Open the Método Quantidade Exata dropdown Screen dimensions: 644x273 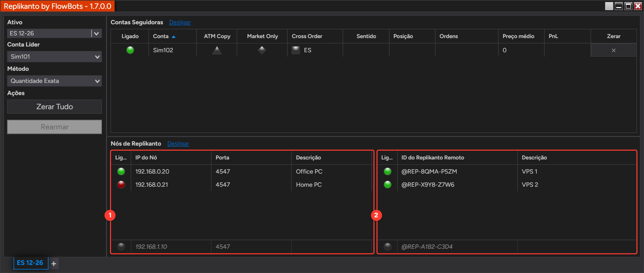(55, 81)
